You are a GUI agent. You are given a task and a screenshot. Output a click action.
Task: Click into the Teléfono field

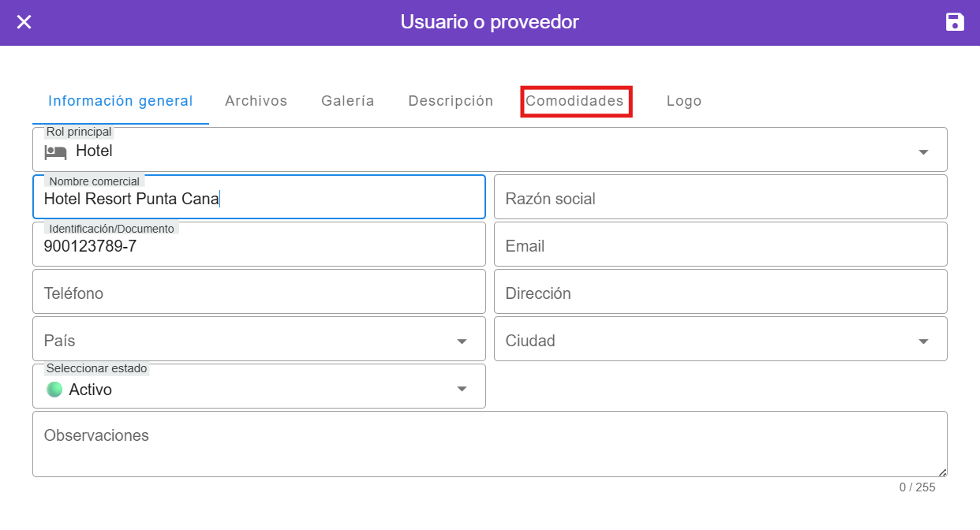[259, 293]
